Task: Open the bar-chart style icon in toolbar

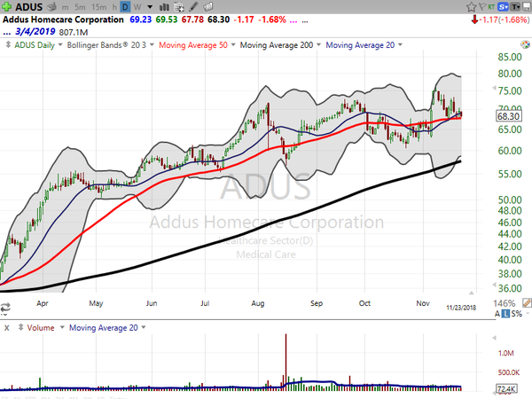Action: pos(164,6)
